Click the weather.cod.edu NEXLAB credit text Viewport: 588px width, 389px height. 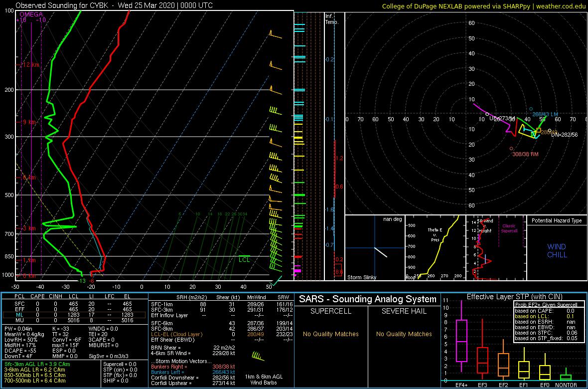click(x=484, y=6)
